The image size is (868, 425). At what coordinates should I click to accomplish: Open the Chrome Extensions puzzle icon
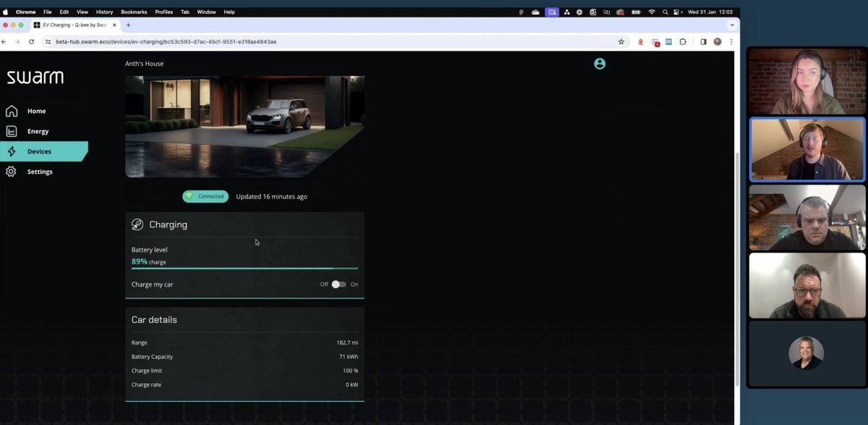coord(682,42)
